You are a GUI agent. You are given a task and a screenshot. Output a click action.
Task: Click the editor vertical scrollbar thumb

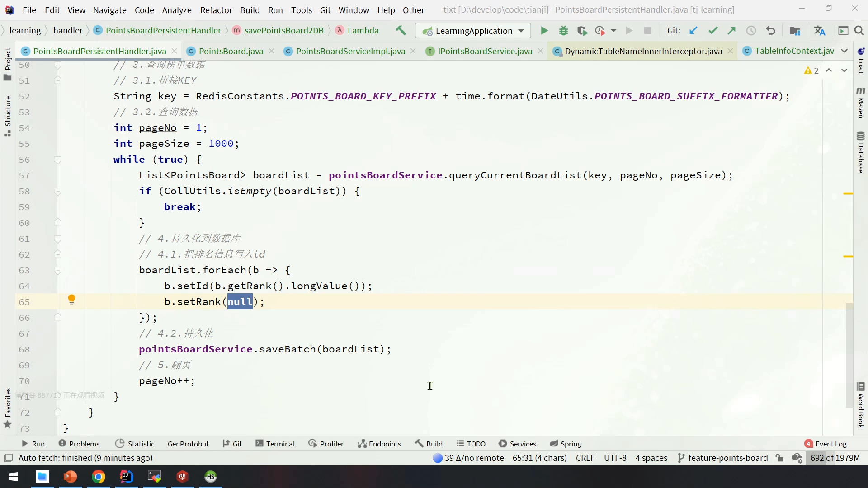[849, 355]
